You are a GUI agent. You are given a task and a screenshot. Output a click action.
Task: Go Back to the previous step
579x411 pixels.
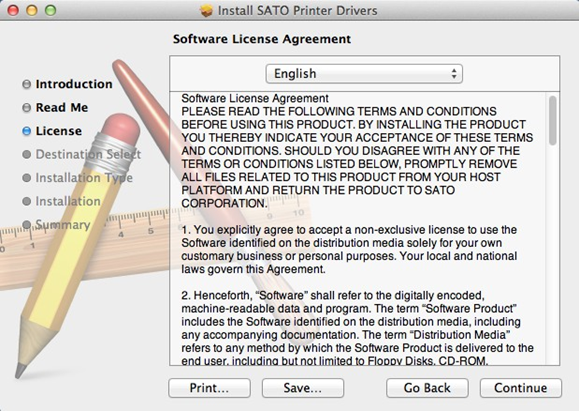click(x=427, y=388)
